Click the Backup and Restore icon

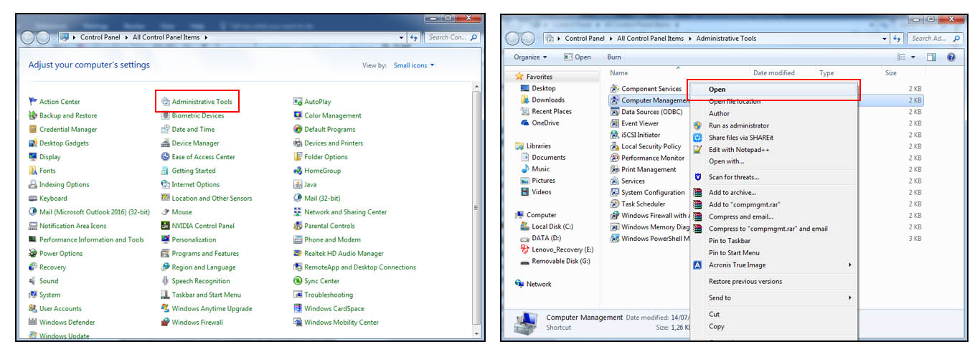[33, 115]
